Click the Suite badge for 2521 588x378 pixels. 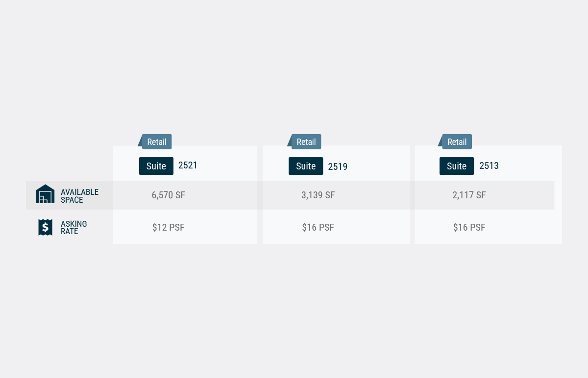(156, 166)
